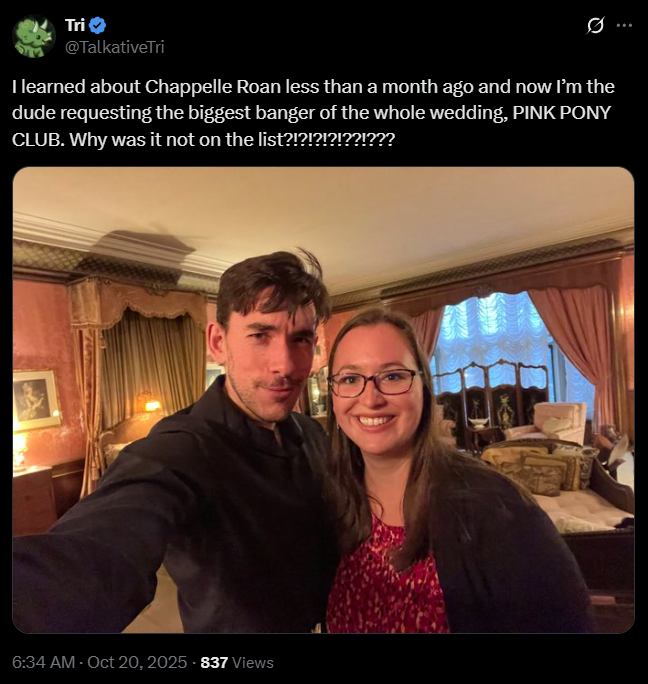This screenshot has width=648, height=684.
Task: Open Grok explain icon on the post
Action: (595, 25)
